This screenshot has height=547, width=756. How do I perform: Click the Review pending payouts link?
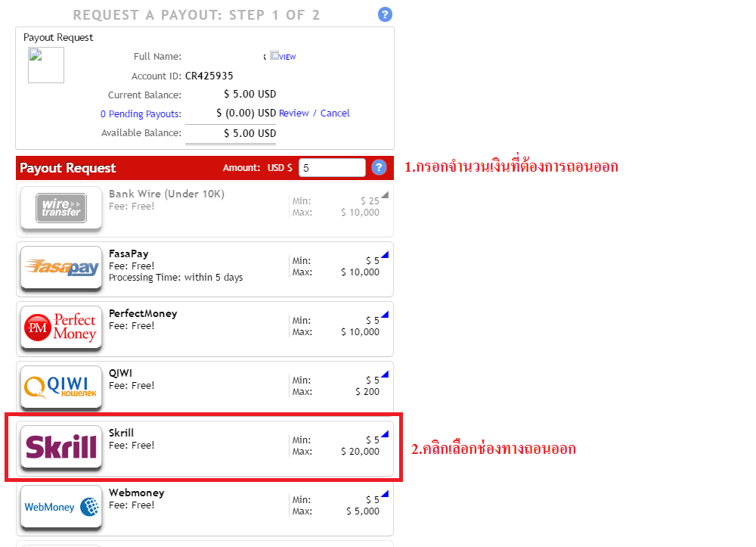pos(293,113)
